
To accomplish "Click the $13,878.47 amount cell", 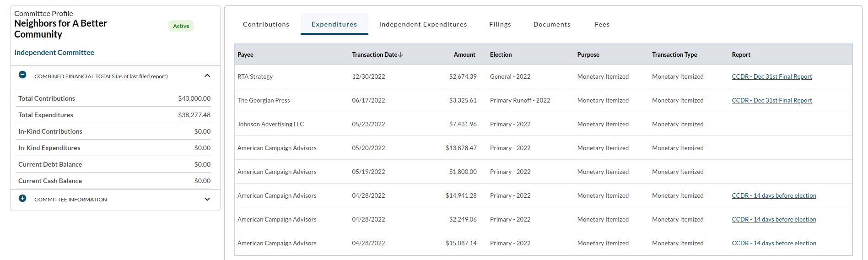I will pyautogui.click(x=461, y=148).
